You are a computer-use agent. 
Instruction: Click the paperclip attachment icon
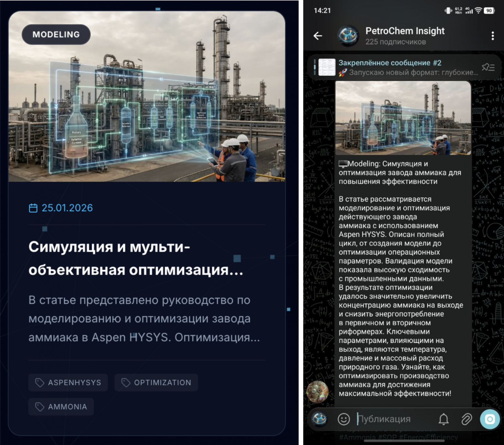pyautogui.click(x=466, y=419)
